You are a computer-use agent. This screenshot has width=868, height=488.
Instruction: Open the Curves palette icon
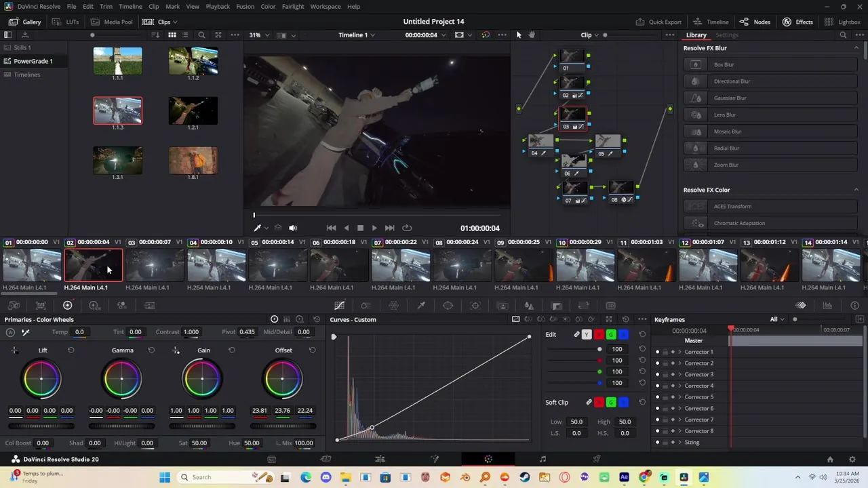pos(339,306)
